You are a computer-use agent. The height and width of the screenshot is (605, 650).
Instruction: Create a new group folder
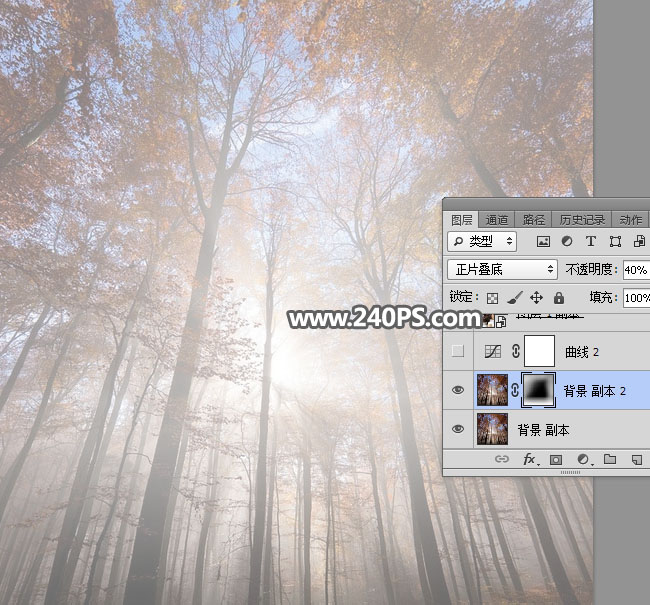pyautogui.click(x=610, y=459)
